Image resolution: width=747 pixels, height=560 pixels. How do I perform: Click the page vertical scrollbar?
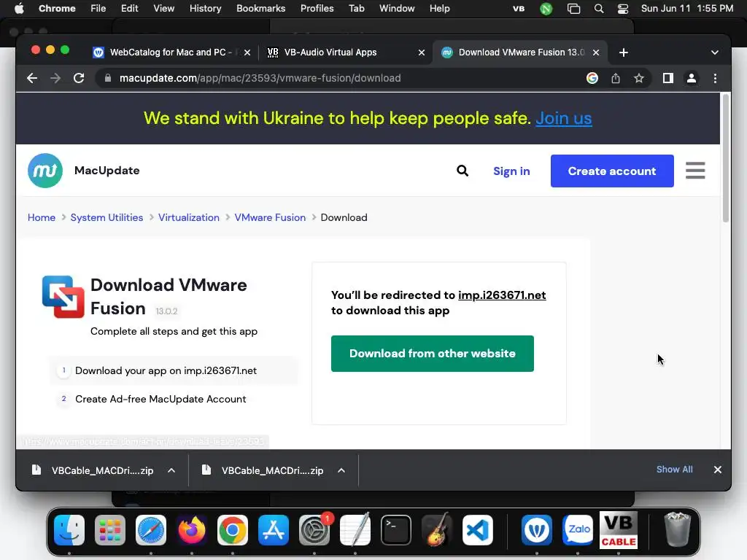point(726,158)
